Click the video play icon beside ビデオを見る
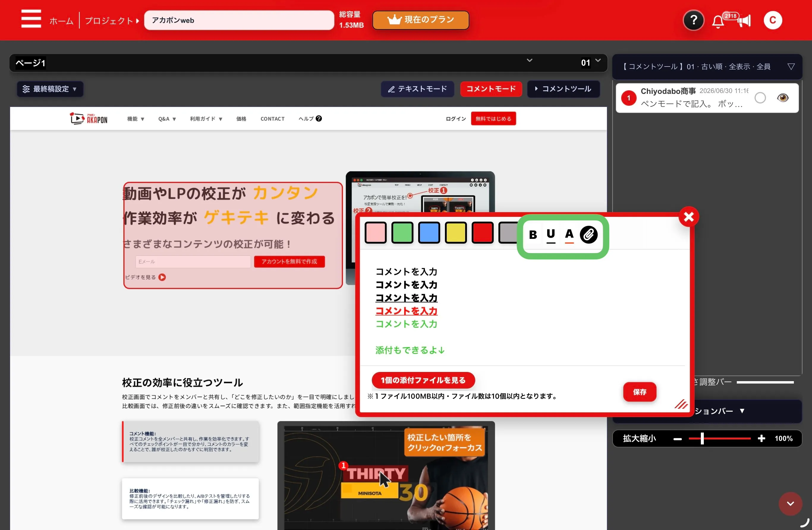Image resolution: width=812 pixels, height=530 pixels. [162, 277]
